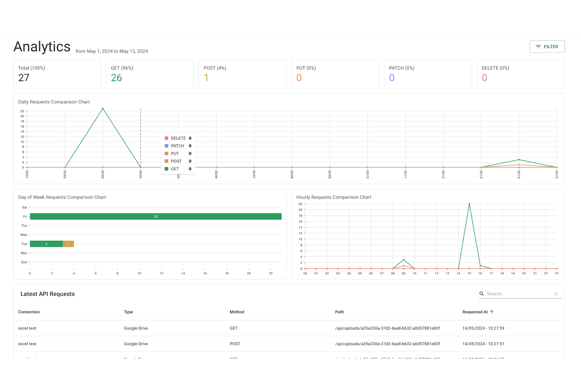Click the filter icon in the FILTER button
The image size is (581, 392).
[x=538, y=47]
